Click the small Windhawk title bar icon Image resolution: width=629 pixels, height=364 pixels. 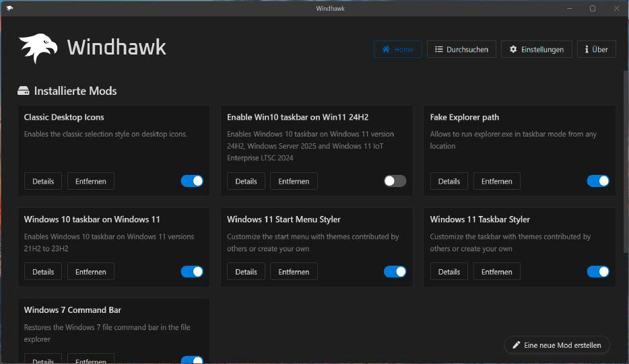coord(9,9)
